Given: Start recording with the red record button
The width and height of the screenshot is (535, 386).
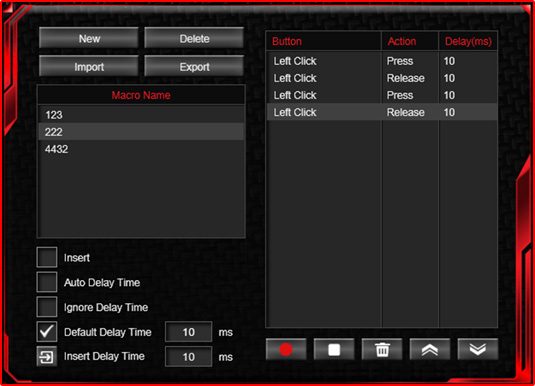Looking at the screenshot, I should (x=286, y=349).
